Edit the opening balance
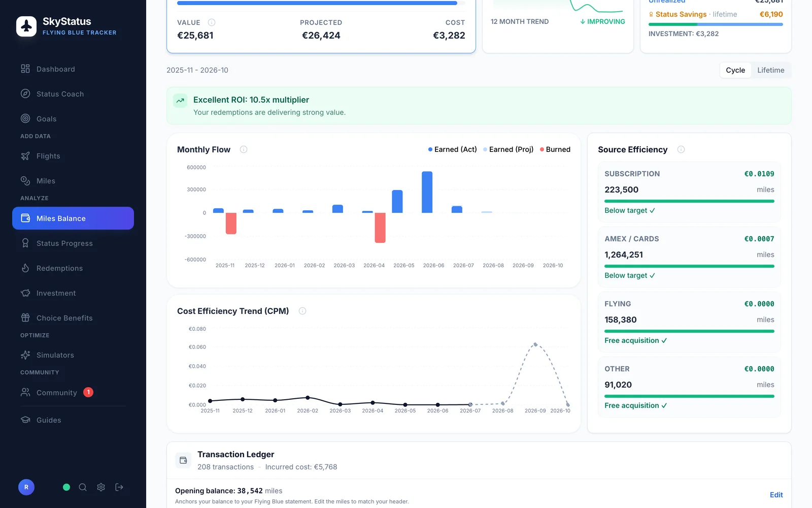 pos(776,495)
